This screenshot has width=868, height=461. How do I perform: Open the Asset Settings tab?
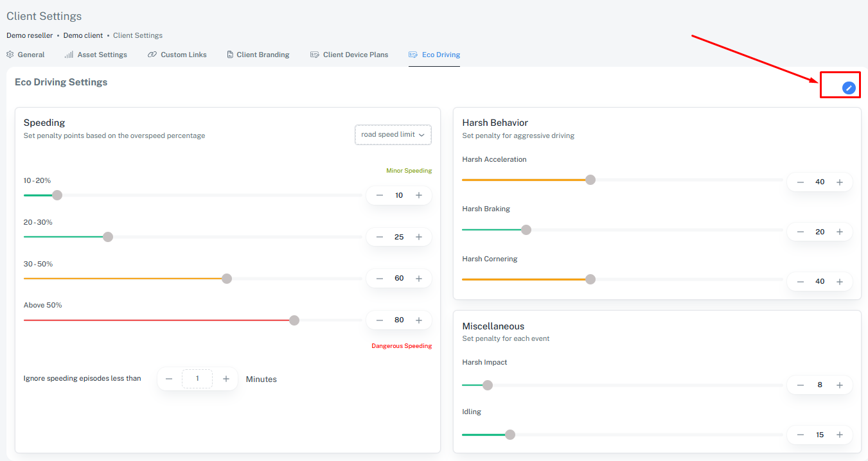96,55
